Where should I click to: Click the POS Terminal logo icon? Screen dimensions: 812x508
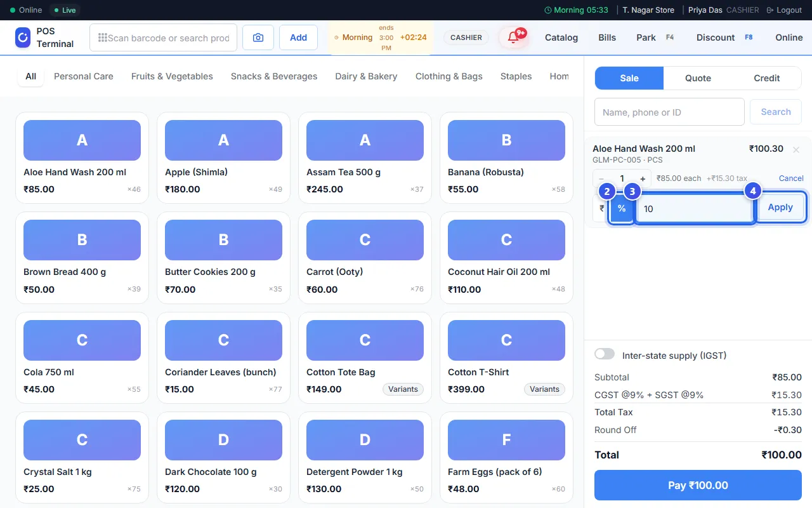click(x=23, y=37)
